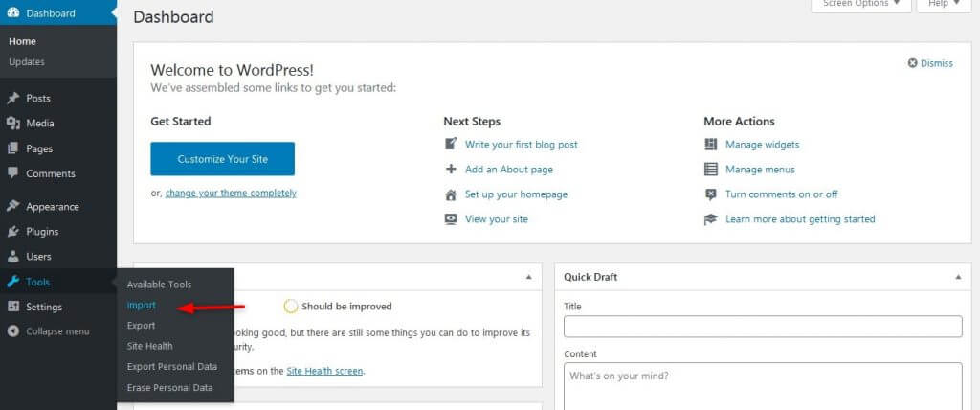980x410 pixels.
Task: Click the Media library icon
Action: tap(13, 124)
